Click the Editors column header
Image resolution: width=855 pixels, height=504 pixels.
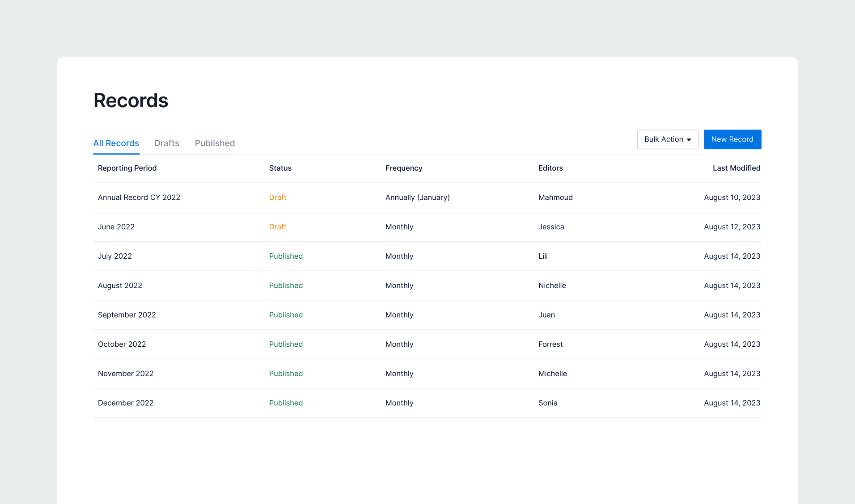click(x=550, y=168)
